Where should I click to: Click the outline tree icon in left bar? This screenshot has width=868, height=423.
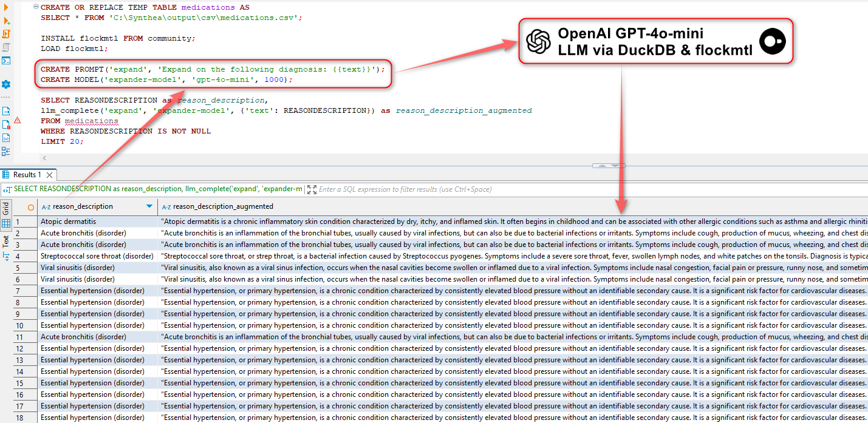[x=6, y=151]
